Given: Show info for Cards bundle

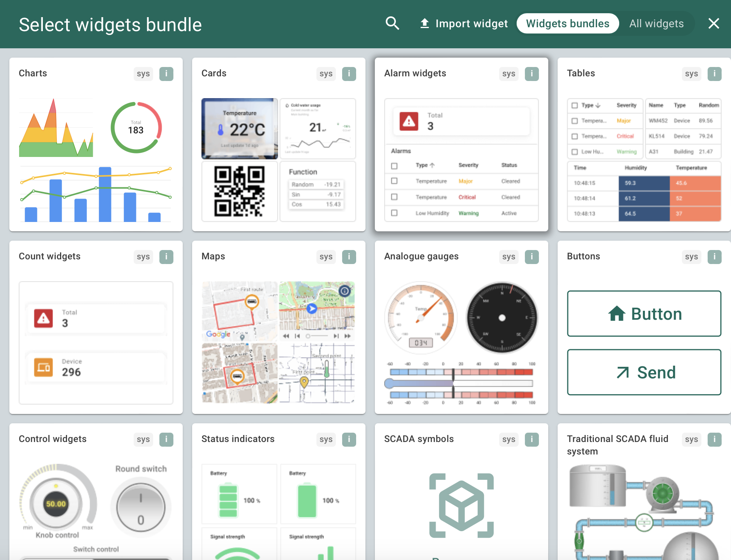Looking at the screenshot, I should coord(349,74).
